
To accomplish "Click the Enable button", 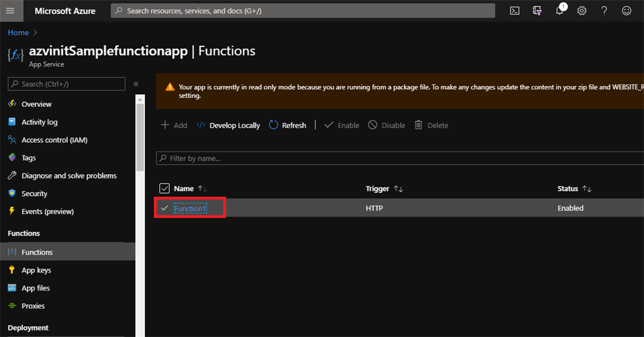I will click(342, 125).
